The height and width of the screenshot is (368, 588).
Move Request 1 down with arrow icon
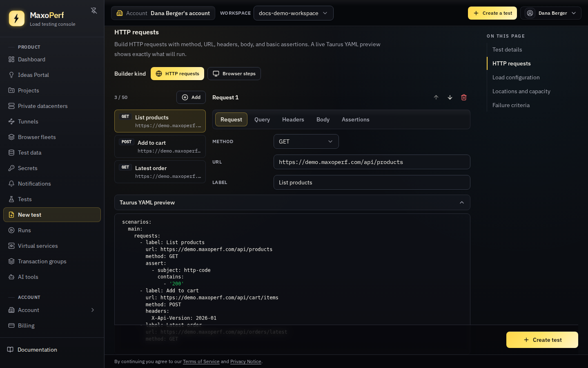[x=450, y=97]
